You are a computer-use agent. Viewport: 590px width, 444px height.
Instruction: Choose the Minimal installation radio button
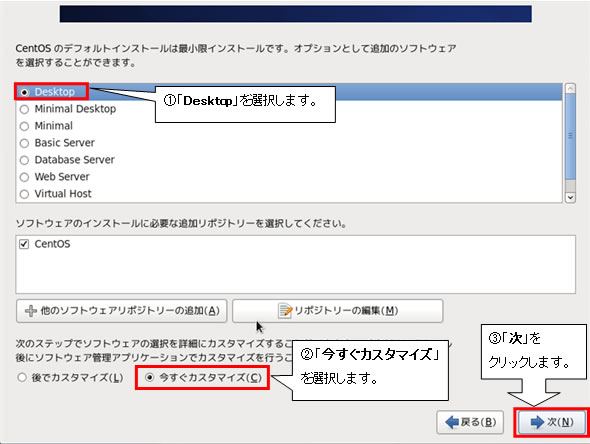click(24, 126)
